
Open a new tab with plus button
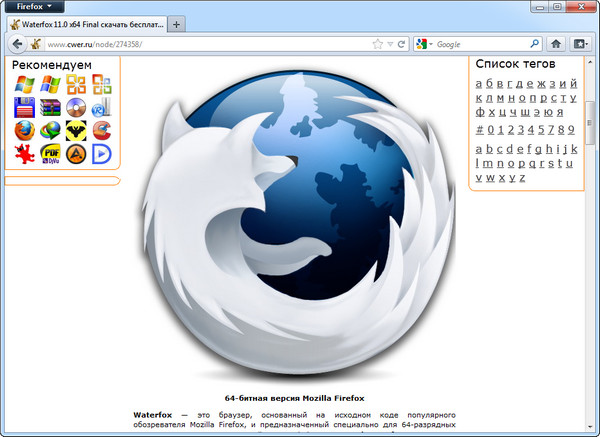click(x=177, y=23)
